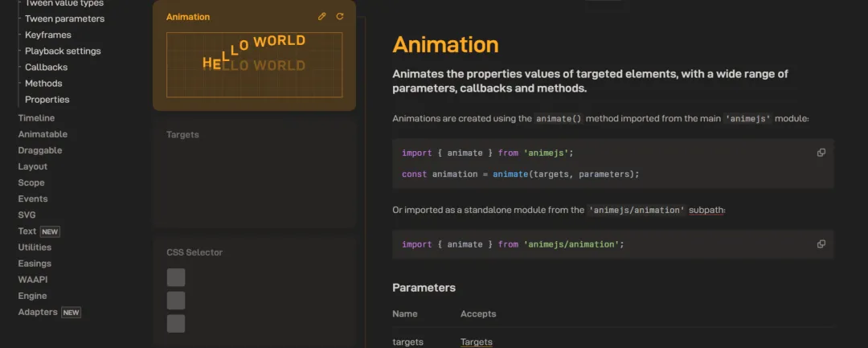Select Timeline in the sidebar
The image size is (868, 348).
tap(36, 118)
